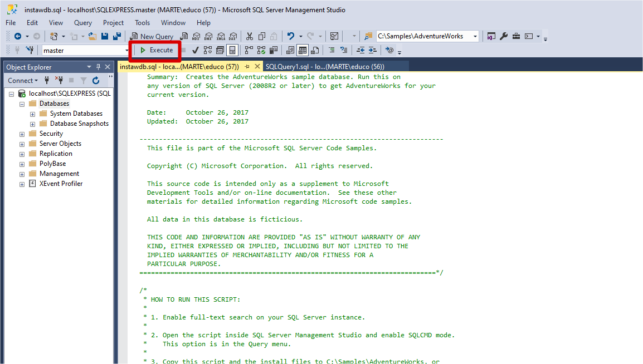The width and height of the screenshot is (643, 364).
Task: Click the New Query button
Action: click(152, 36)
